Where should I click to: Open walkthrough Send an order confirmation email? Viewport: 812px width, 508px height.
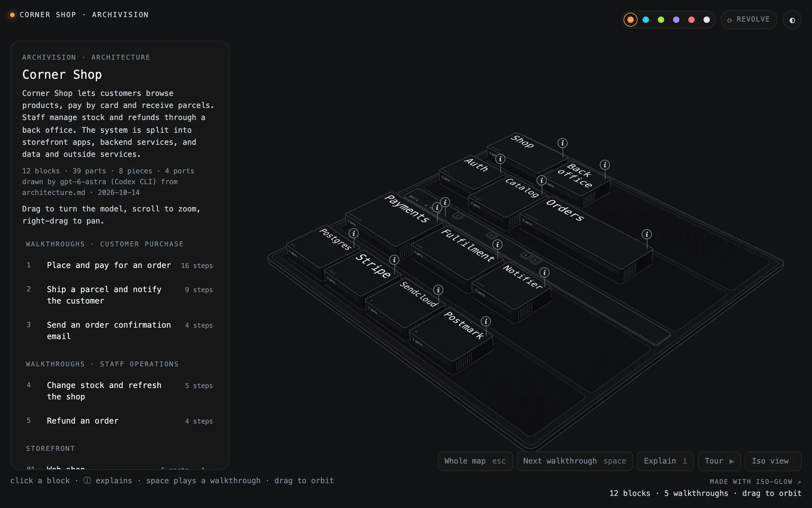[x=120, y=331]
